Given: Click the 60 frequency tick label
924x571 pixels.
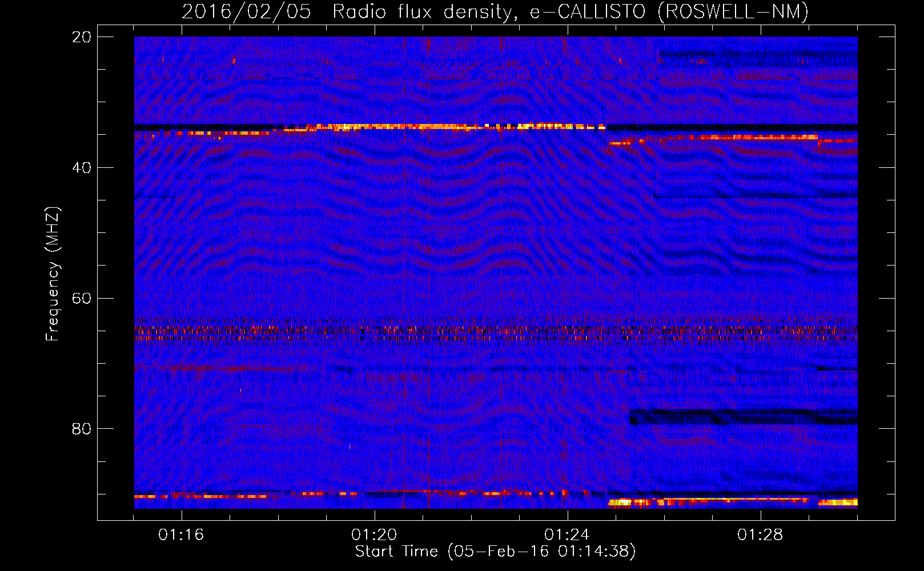Looking at the screenshot, I should (x=82, y=299).
